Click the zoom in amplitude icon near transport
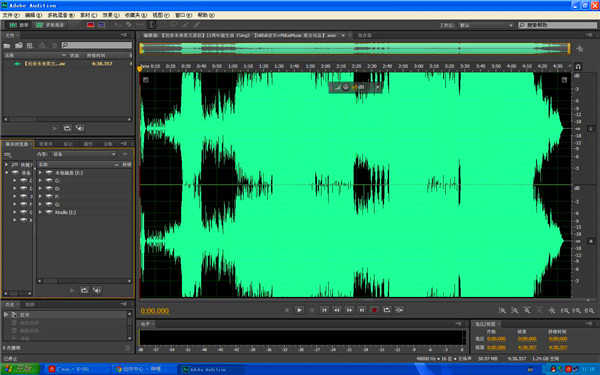The image size is (600, 375). (x=502, y=310)
